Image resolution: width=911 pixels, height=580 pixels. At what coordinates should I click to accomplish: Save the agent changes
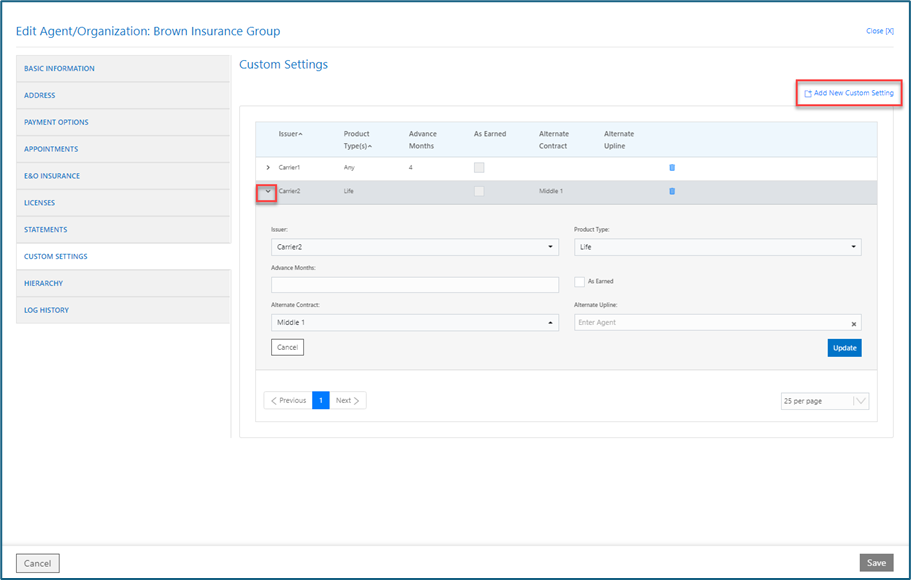pyautogui.click(x=876, y=563)
